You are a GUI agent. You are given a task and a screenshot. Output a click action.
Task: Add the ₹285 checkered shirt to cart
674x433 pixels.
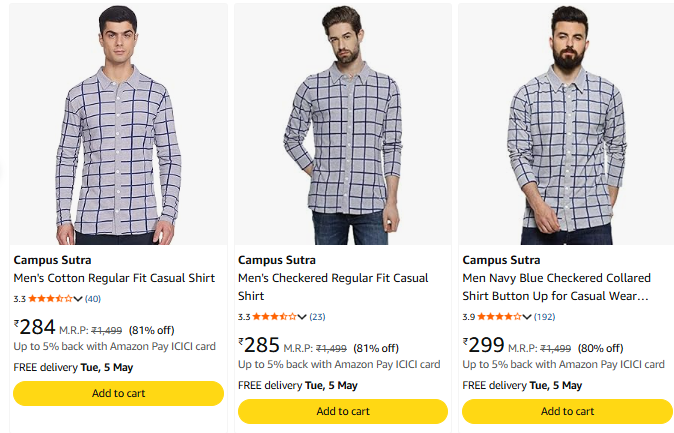pos(343,411)
